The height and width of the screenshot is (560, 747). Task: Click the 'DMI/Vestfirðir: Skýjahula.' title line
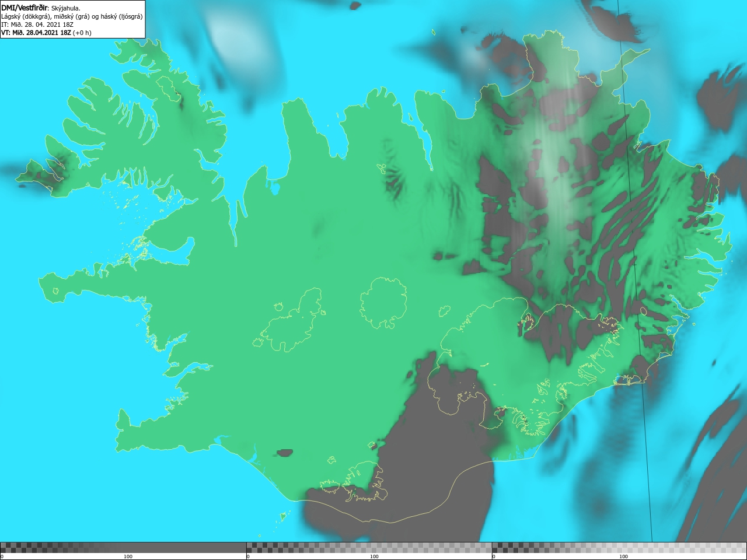click(x=41, y=8)
